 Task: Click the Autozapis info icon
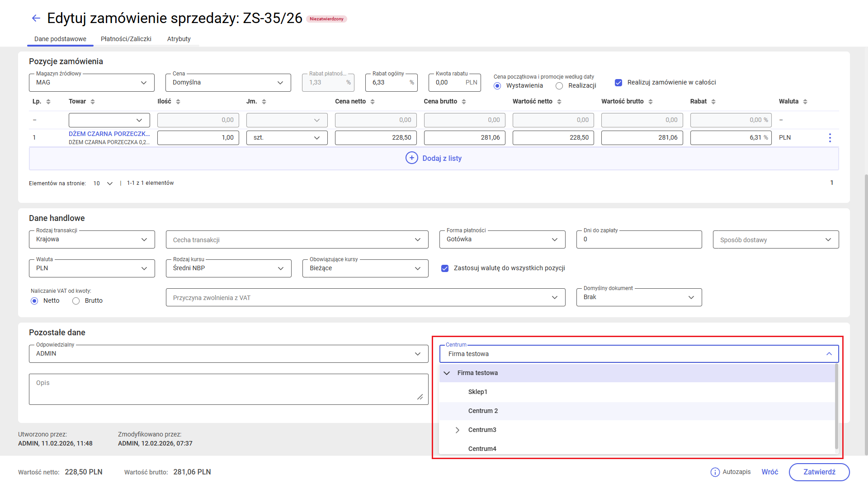coord(715,472)
